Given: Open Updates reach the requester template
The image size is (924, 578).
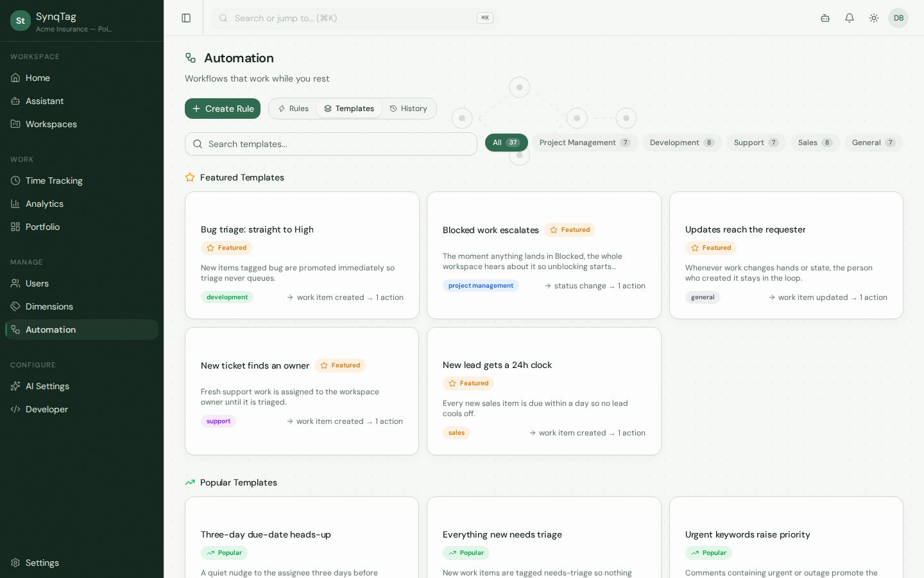Looking at the screenshot, I should coord(786,255).
